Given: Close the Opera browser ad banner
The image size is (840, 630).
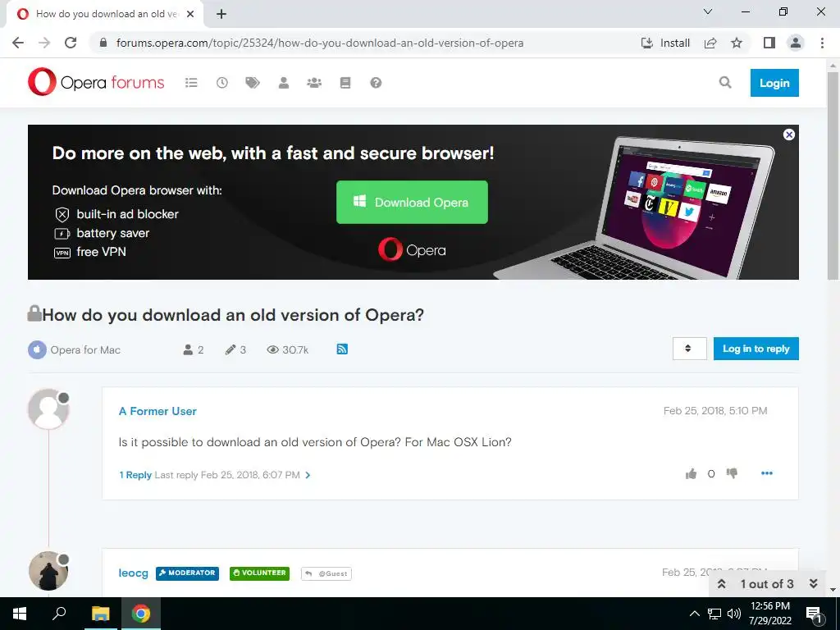Looking at the screenshot, I should [x=788, y=135].
